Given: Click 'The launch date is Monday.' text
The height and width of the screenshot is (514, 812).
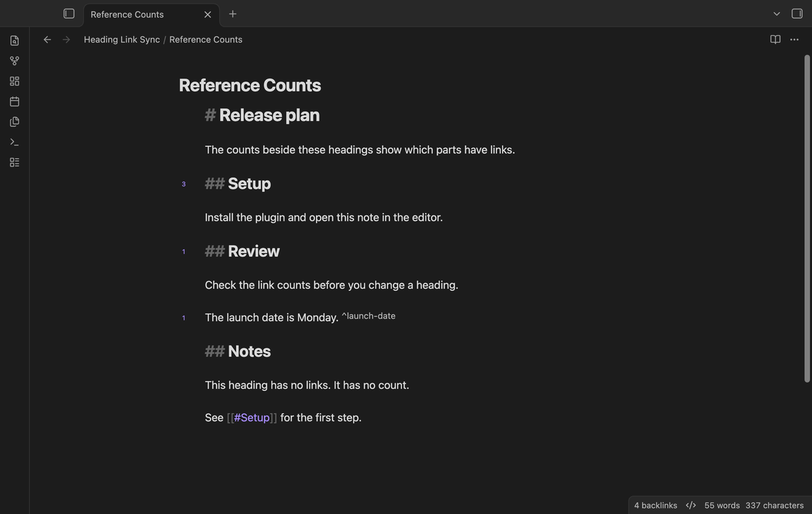Looking at the screenshot, I should point(271,317).
